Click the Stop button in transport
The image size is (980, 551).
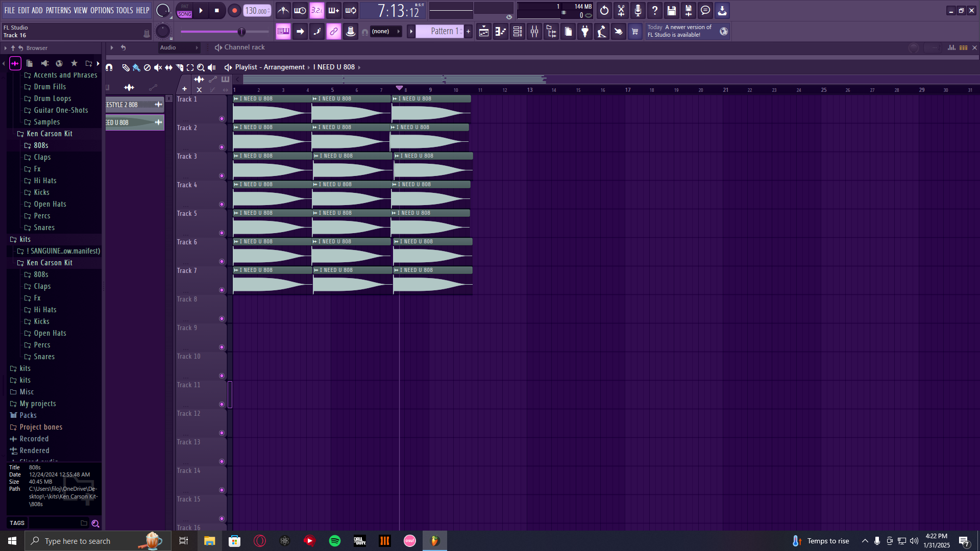pyautogui.click(x=217, y=10)
